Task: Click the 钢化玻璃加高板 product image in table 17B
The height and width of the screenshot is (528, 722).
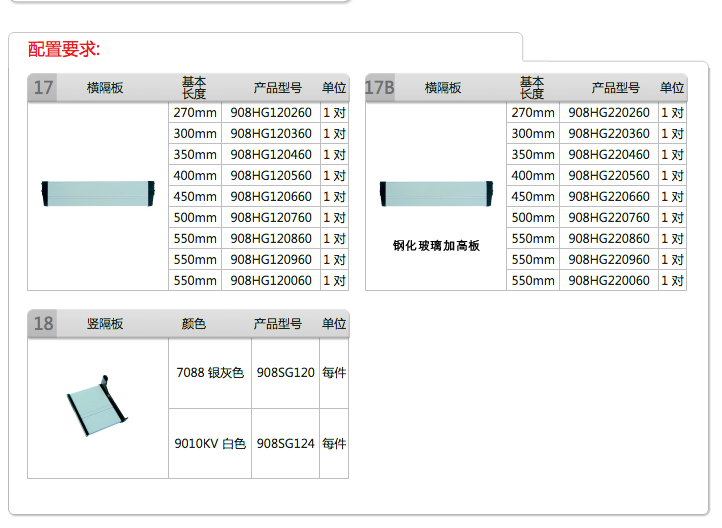Action: [436, 190]
